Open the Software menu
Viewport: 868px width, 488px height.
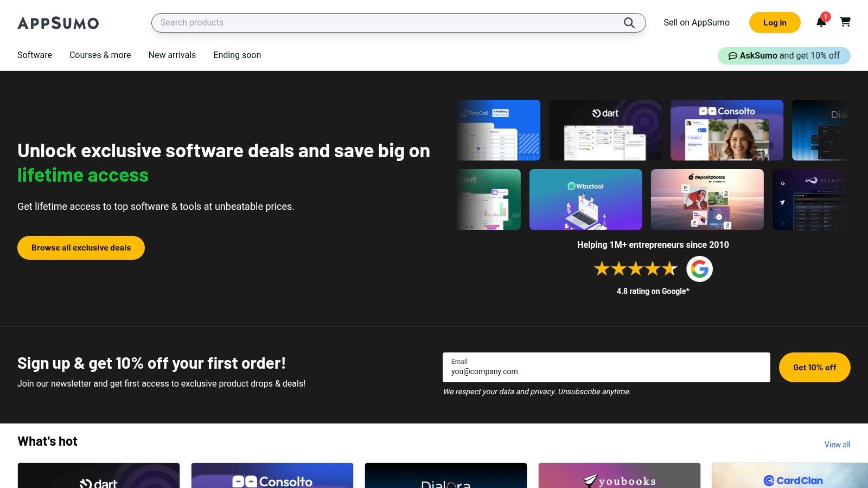coord(34,55)
